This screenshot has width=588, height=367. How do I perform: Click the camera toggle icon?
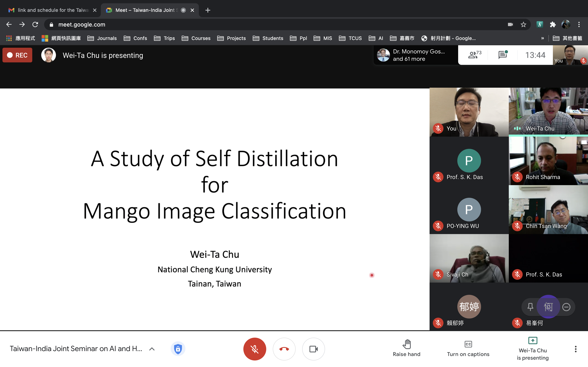[x=314, y=349]
